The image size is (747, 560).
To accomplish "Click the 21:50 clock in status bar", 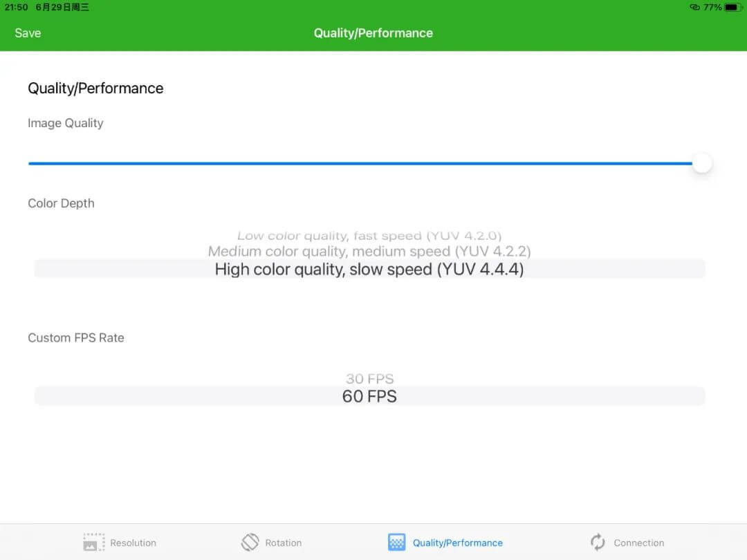I will click(17, 7).
